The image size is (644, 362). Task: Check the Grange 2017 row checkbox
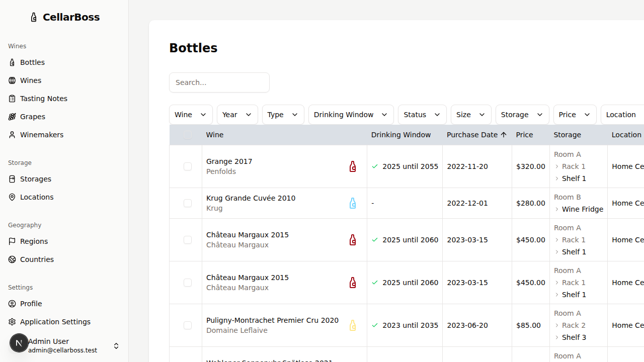(x=188, y=166)
